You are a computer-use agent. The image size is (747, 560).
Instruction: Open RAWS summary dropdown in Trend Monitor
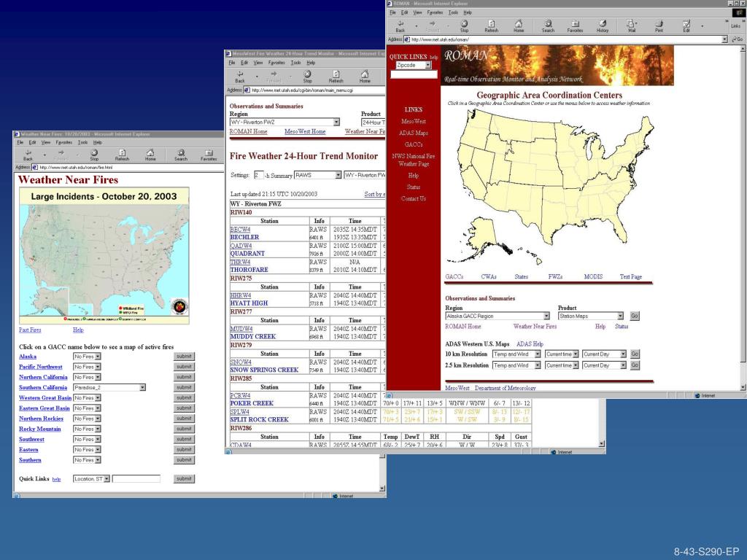(x=338, y=175)
